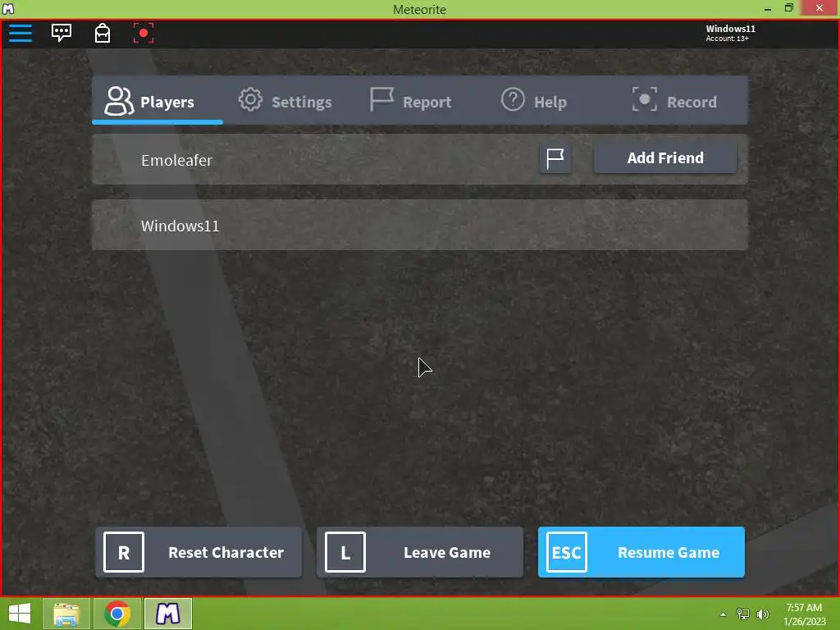Click the Resume Game button
Image resolution: width=840 pixels, height=630 pixels.
point(641,552)
